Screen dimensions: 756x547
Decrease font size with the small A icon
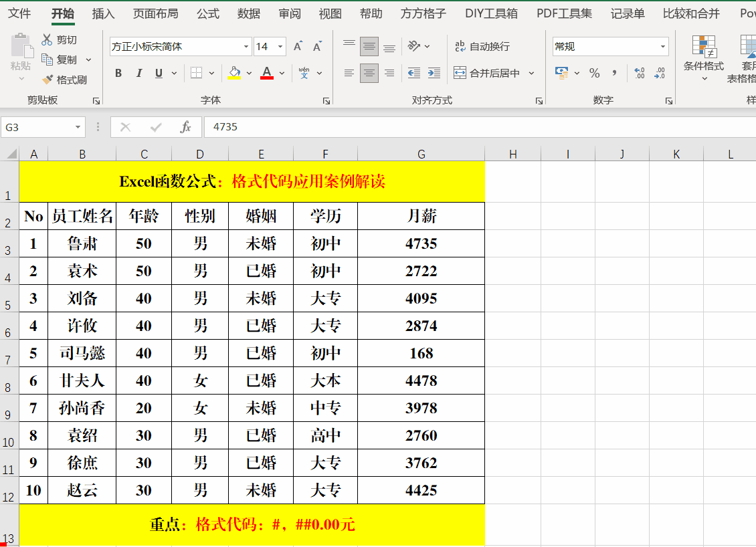[x=317, y=46]
